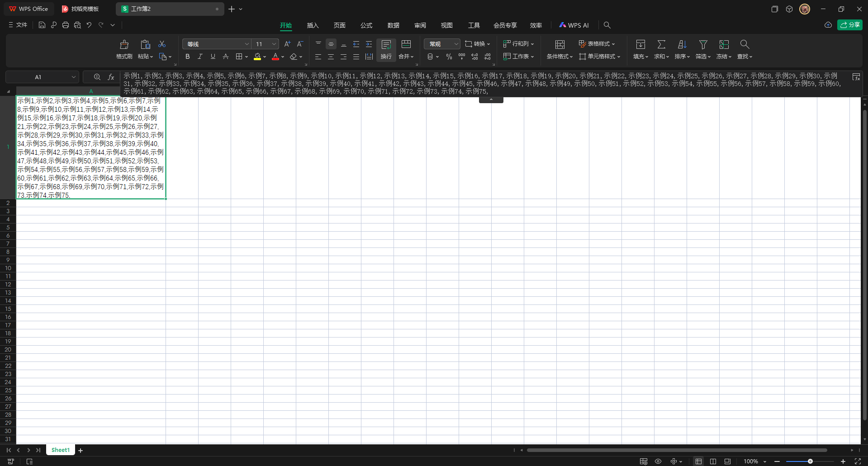Click the Paste (粘贴) clipboard icon
Image resolution: width=868 pixels, height=466 pixels.
click(x=145, y=44)
